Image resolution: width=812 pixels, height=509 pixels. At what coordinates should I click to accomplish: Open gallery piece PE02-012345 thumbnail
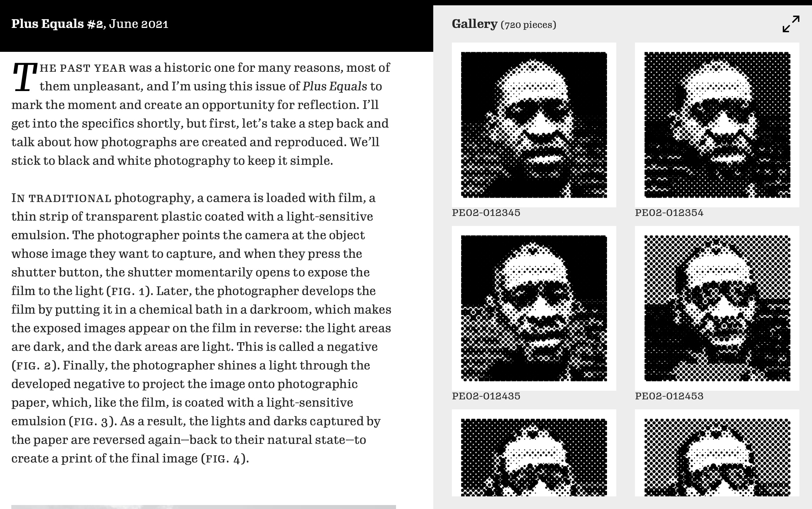click(x=534, y=125)
